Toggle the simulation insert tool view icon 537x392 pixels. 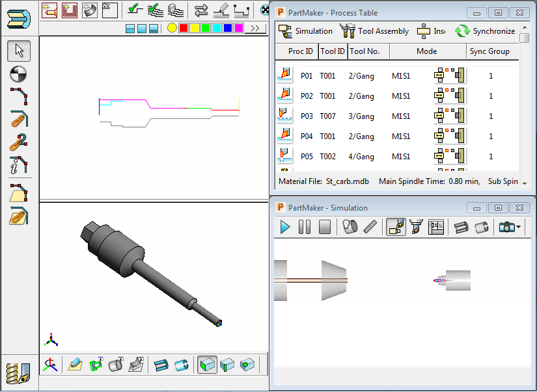coord(416,227)
